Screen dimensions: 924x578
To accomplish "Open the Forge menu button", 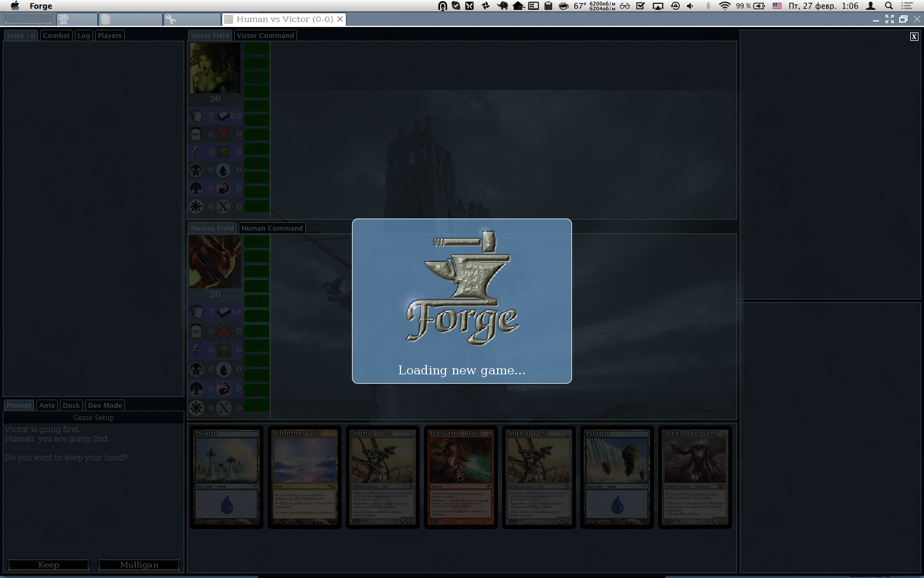I will coord(28,19).
